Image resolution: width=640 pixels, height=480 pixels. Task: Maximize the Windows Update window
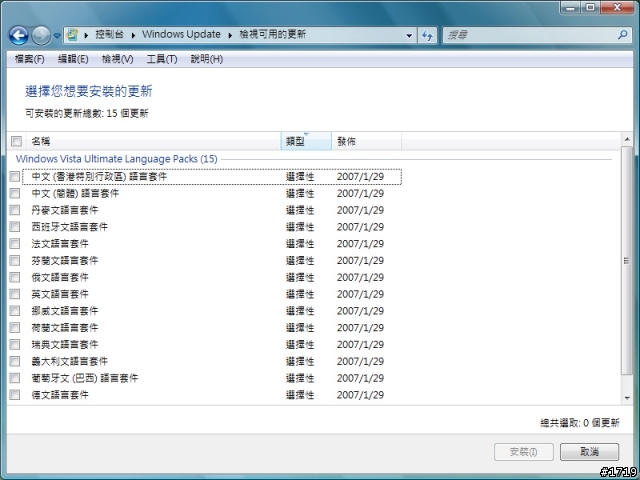590,7
